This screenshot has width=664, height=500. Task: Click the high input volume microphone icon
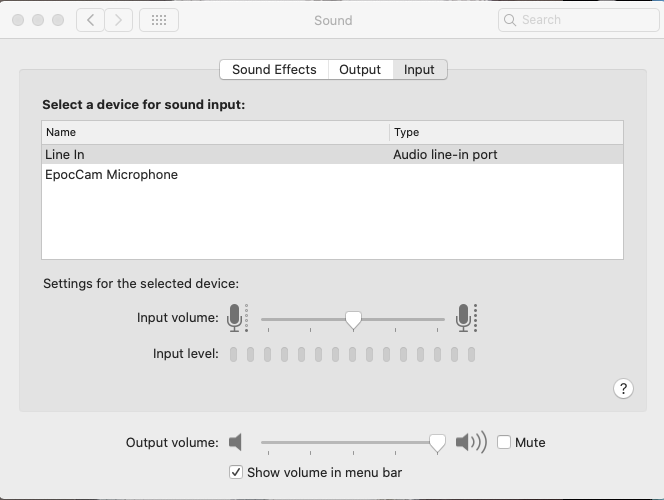click(x=466, y=318)
